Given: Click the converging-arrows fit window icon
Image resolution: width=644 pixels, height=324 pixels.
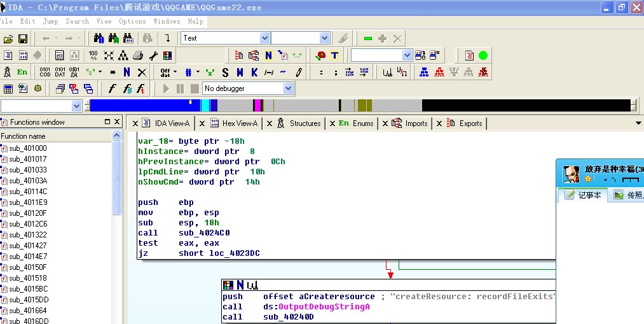Looking at the screenshot, I should tap(109, 55).
